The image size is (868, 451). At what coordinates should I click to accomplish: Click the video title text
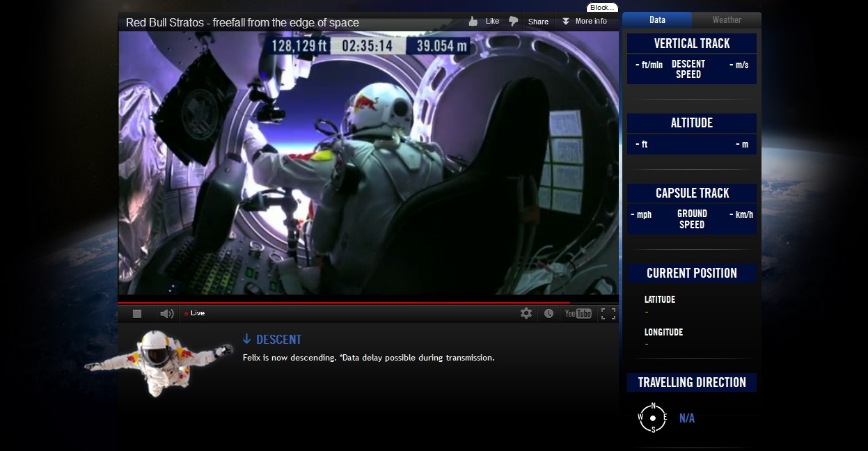pos(242,22)
